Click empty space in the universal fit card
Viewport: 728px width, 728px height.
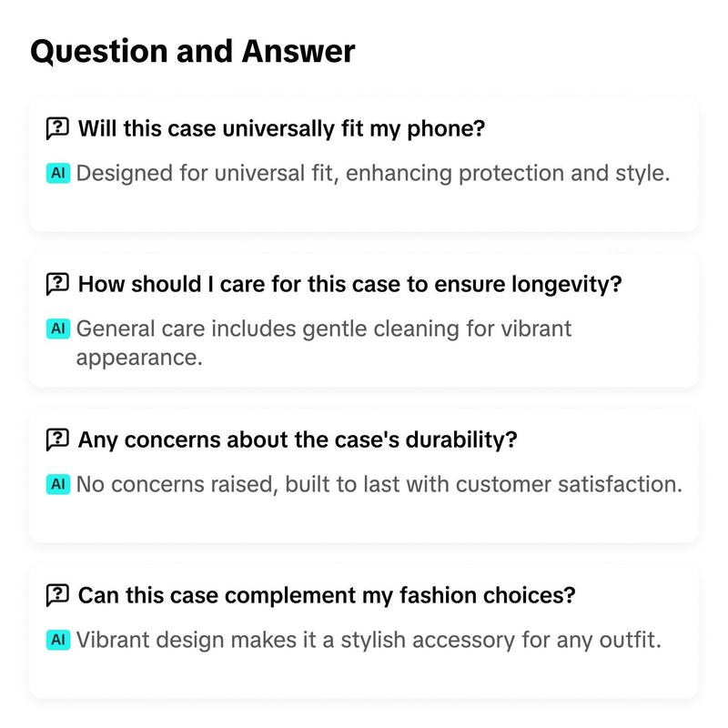point(363,208)
